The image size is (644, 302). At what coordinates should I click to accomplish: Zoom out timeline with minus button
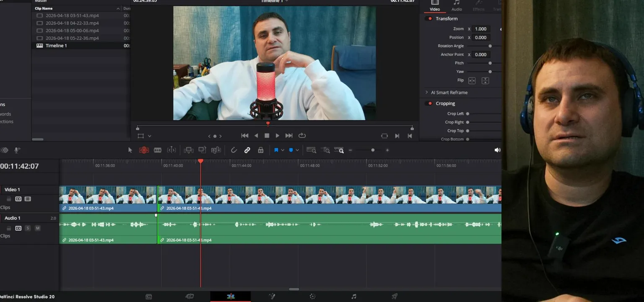tap(351, 150)
